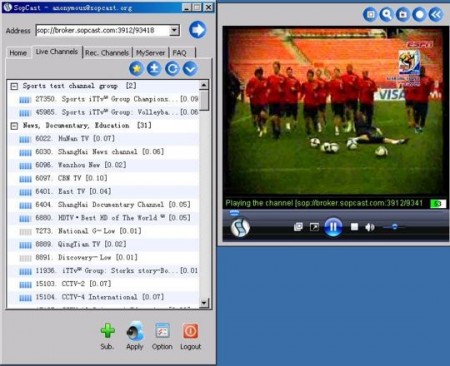Click the blue Go arrow next to address
Viewport: 450px width, 366px height.
[198, 30]
